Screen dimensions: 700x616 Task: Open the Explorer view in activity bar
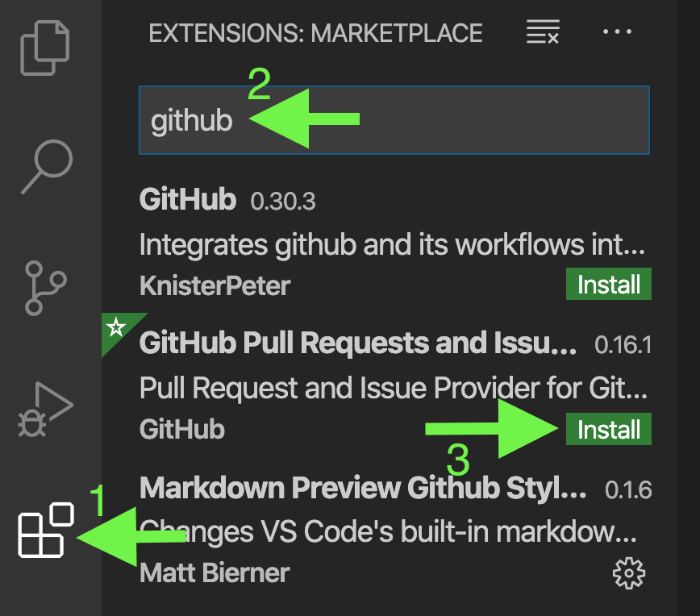click(x=44, y=48)
